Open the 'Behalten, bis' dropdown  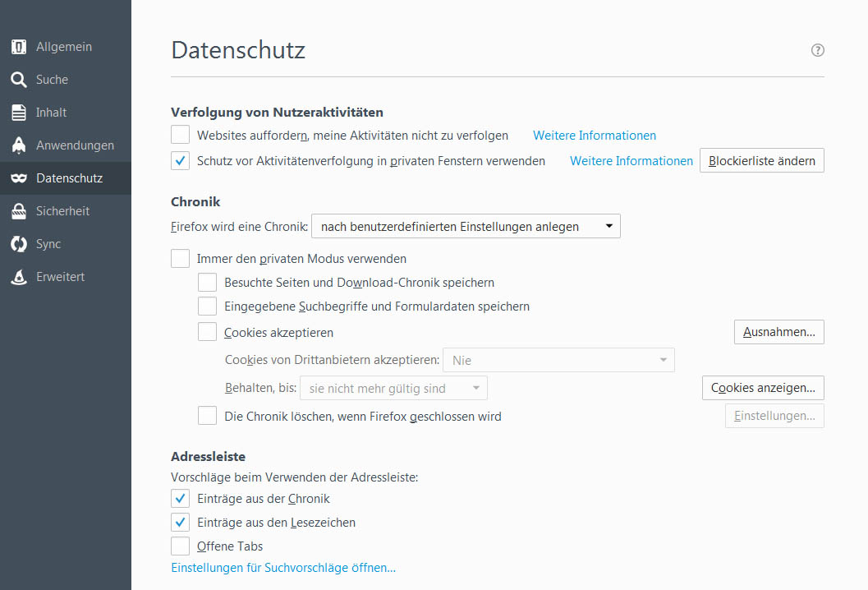tap(393, 388)
